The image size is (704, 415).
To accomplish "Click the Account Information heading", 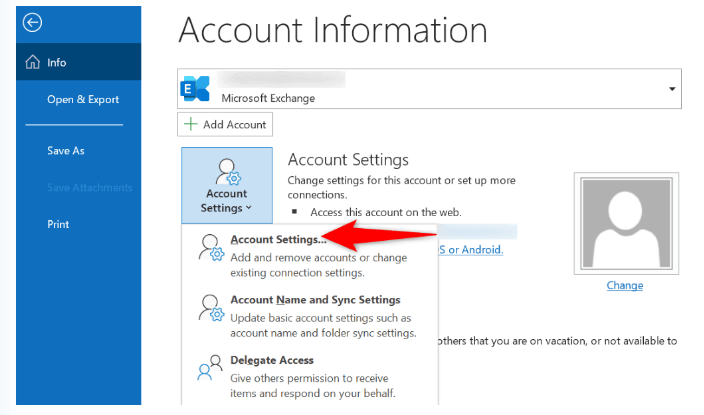I will [x=333, y=30].
